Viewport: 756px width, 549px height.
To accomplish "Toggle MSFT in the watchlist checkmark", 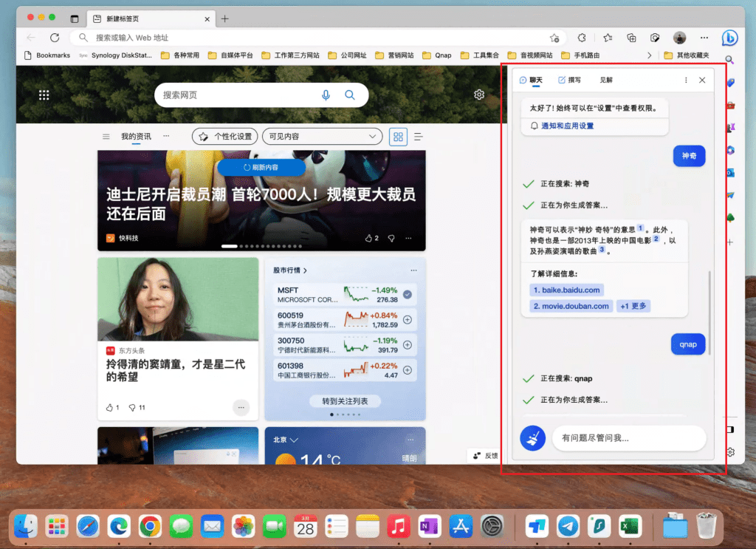I will [x=408, y=294].
